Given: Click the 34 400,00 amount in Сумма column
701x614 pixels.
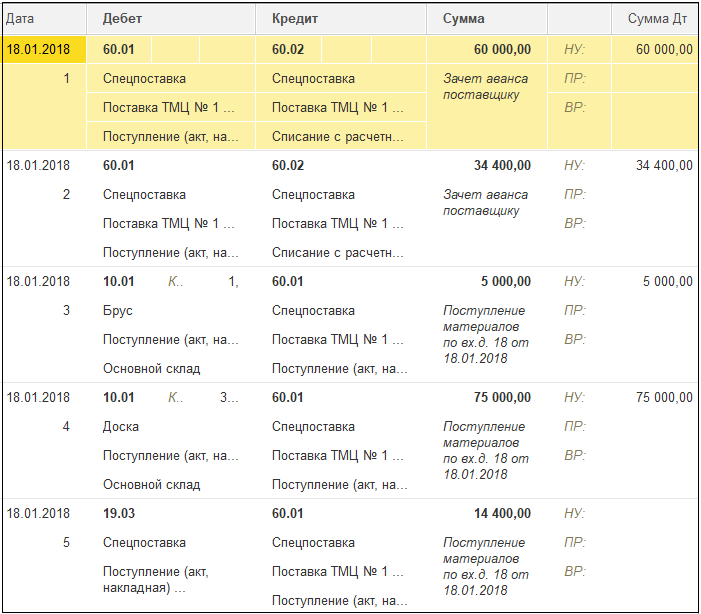Looking at the screenshot, I should pos(503,165).
